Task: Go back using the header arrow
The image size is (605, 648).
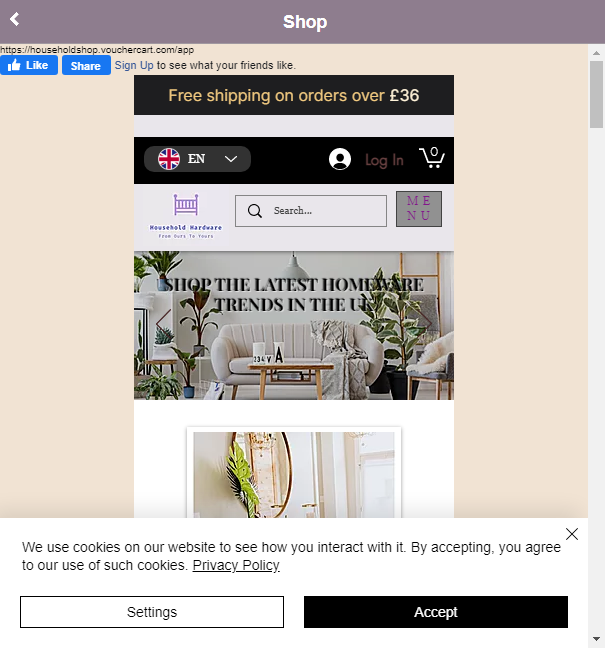Action: click(x=14, y=19)
